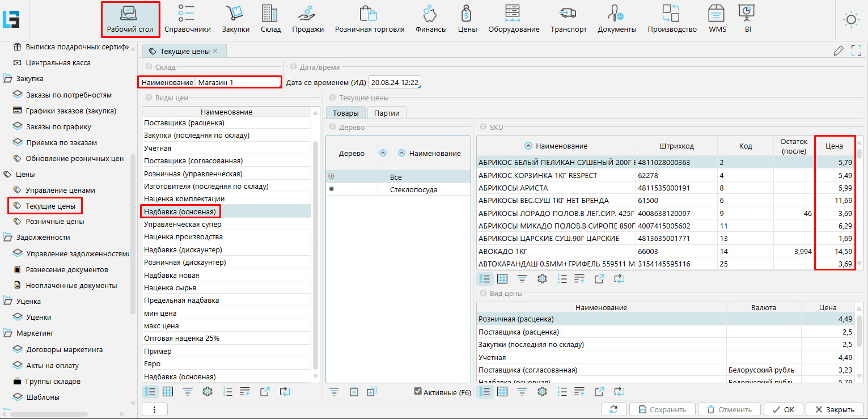The width and height of the screenshot is (868, 419).
Task: Open the settings gear under Виды цен
Action: coord(208,391)
